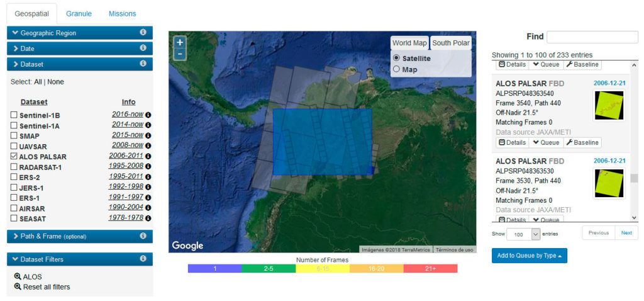
Task: Zoom out on the map
Action: point(180,54)
